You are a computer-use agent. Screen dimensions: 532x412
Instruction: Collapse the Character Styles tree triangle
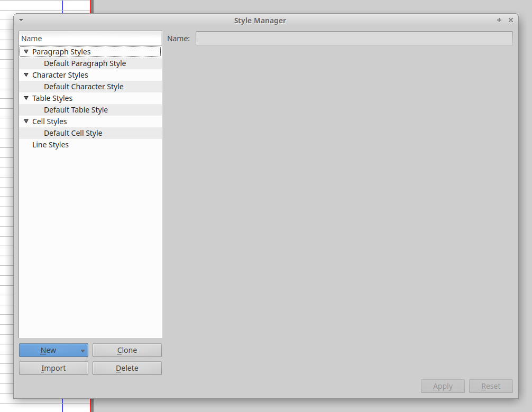click(26, 75)
